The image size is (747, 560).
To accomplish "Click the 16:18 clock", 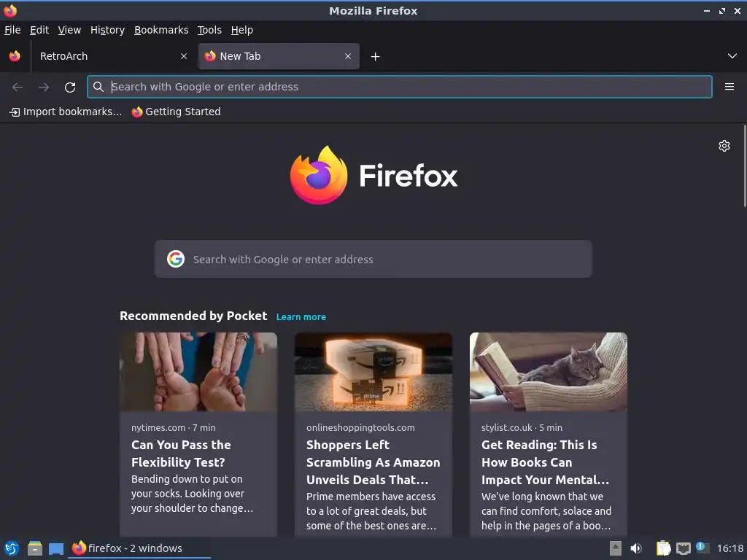I will coord(729,548).
